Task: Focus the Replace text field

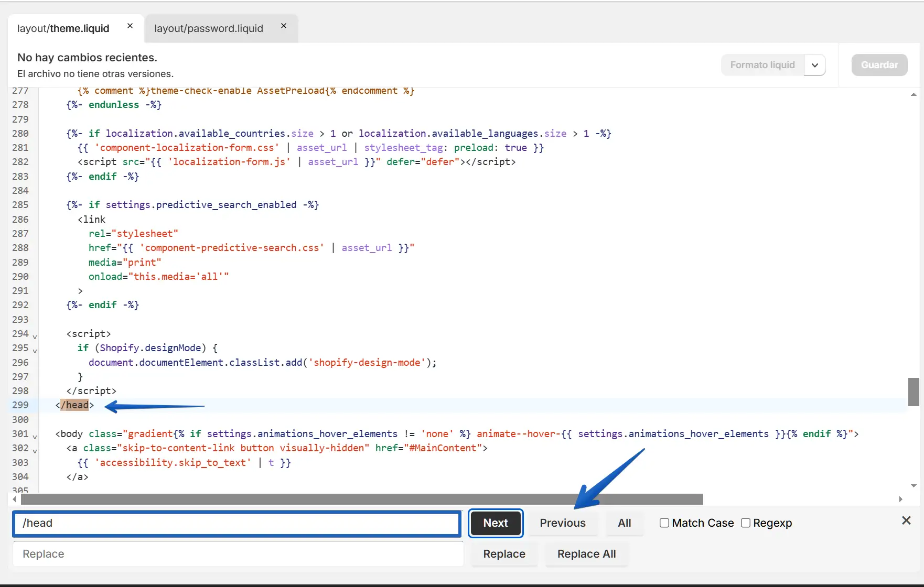Action: coord(238,554)
